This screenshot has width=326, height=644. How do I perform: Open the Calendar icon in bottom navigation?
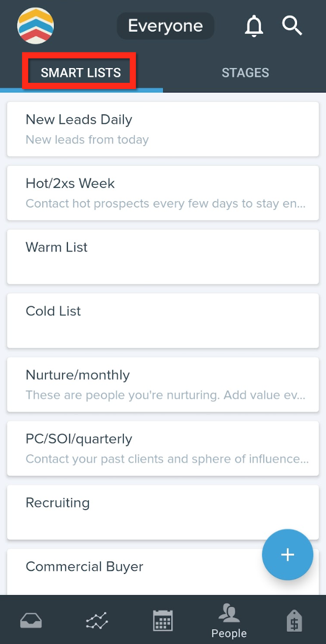click(x=162, y=620)
